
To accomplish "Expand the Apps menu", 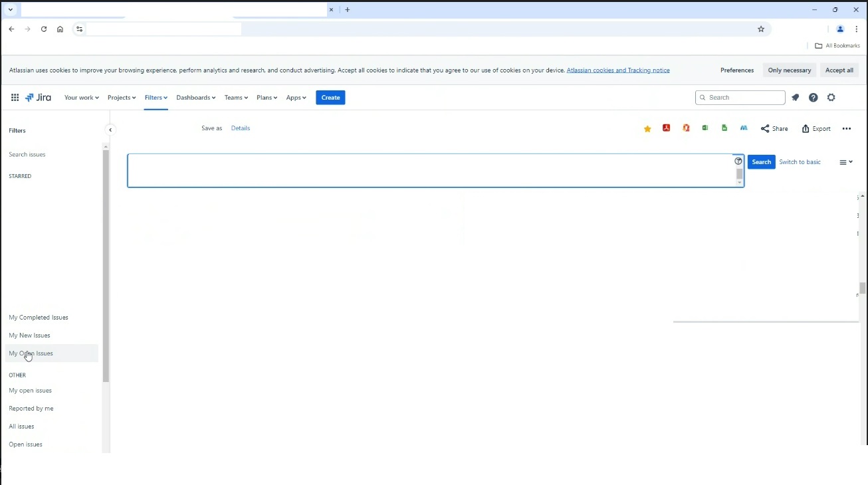I will 296,98.
